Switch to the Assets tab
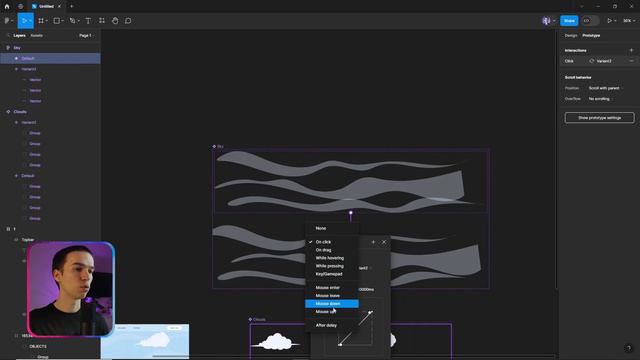Viewport: 640px width, 360px height. pos(36,36)
